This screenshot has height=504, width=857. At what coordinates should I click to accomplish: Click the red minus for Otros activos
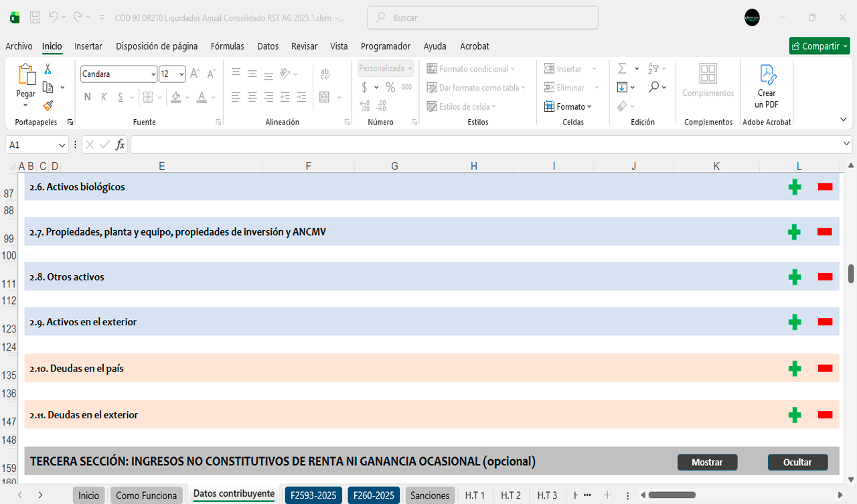point(825,277)
